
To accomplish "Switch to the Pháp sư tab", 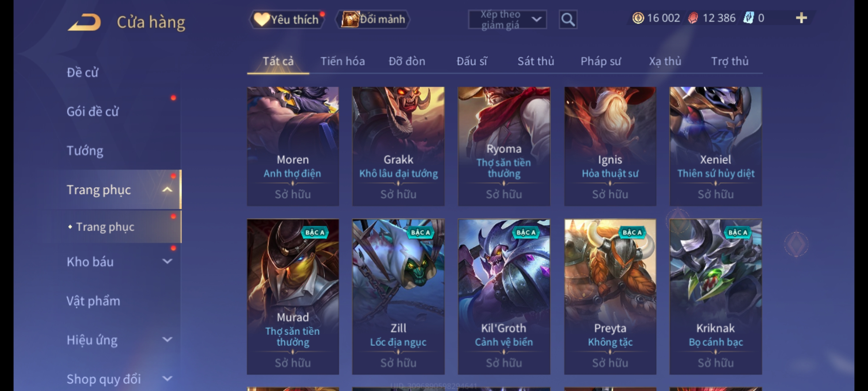I will [601, 61].
